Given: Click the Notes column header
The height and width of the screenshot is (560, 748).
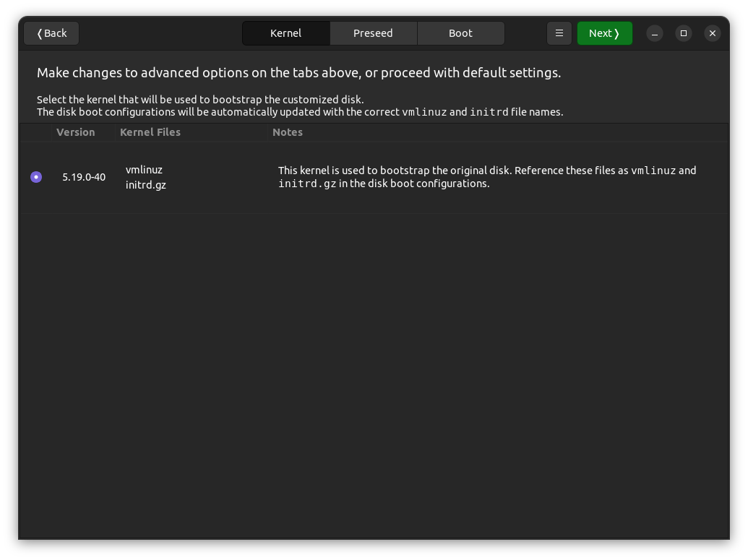Looking at the screenshot, I should pos(287,132).
